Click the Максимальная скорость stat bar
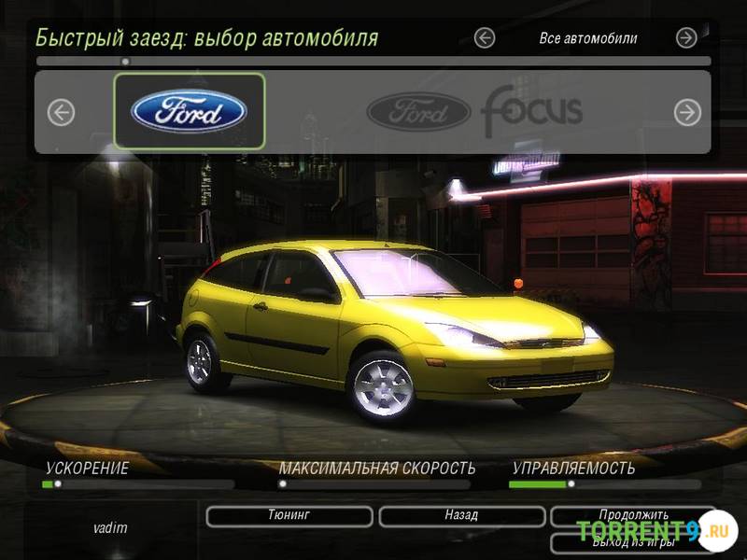 pos(374,484)
